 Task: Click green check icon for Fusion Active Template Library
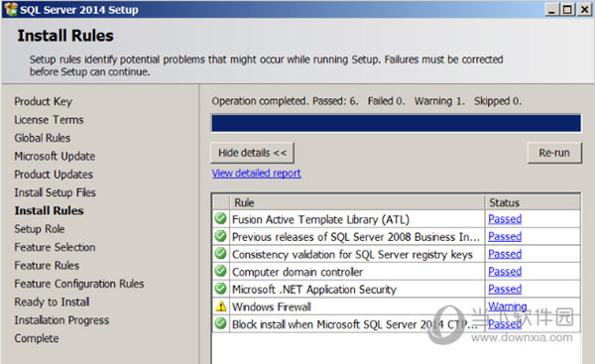pos(220,218)
